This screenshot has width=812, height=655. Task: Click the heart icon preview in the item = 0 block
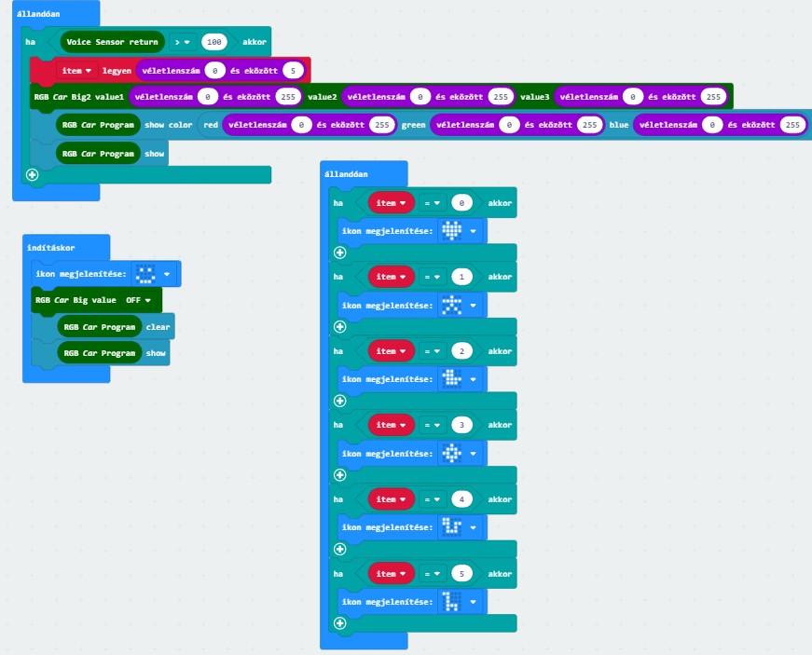coord(452,231)
